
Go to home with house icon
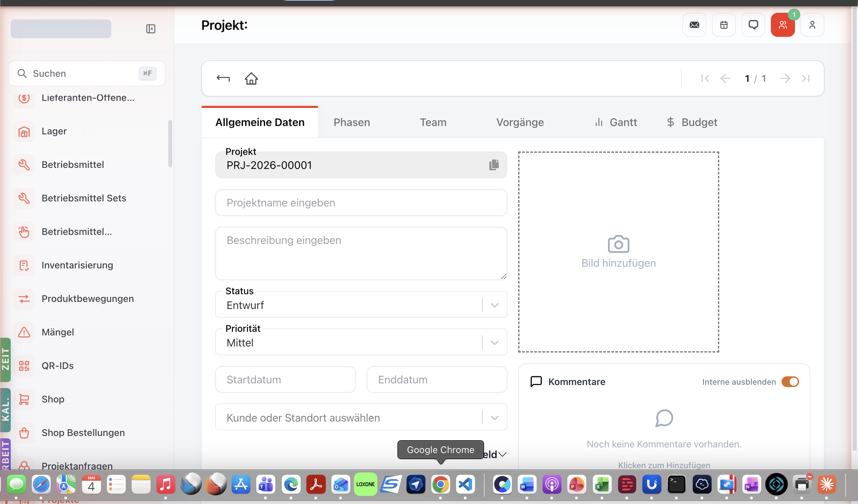click(x=251, y=78)
